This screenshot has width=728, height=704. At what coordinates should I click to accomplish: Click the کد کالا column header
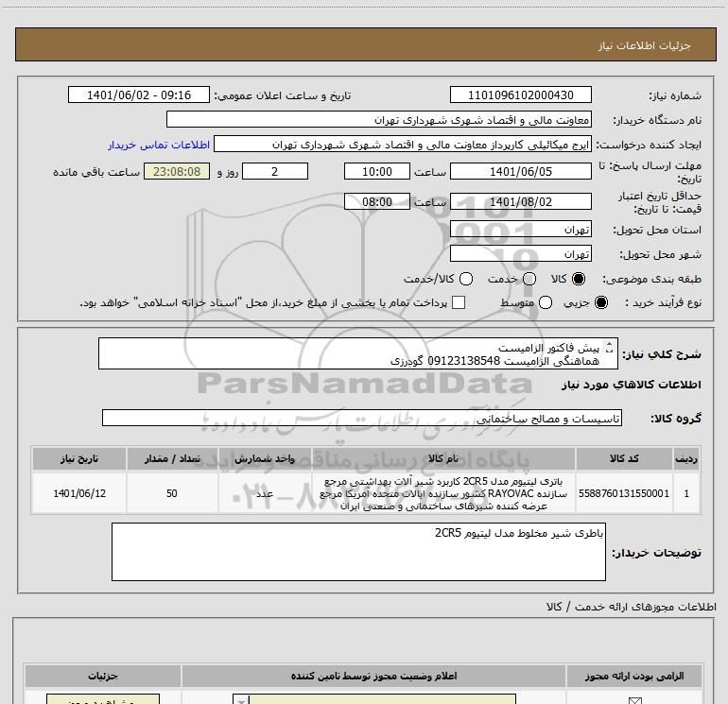(624, 458)
